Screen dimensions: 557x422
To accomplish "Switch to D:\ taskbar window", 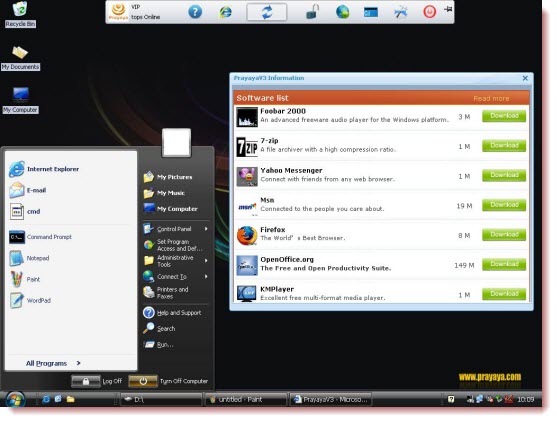I will click(x=161, y=400).
